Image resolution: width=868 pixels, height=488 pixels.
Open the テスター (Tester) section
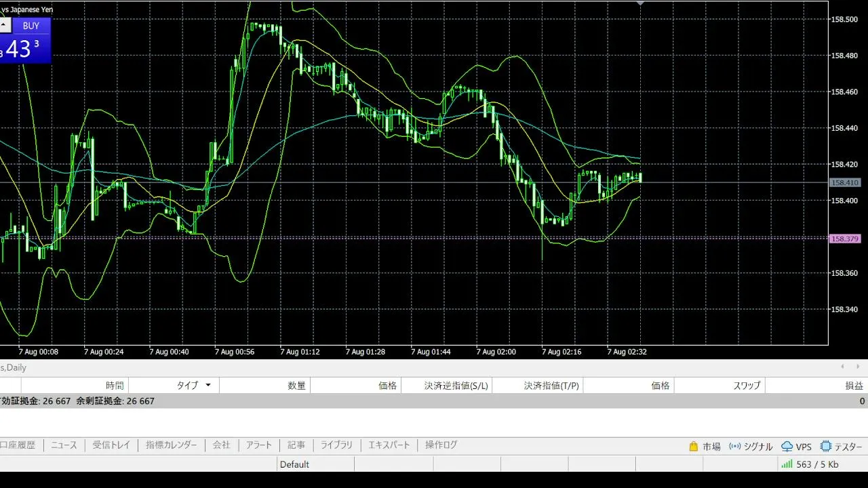(x=842, y=446)
